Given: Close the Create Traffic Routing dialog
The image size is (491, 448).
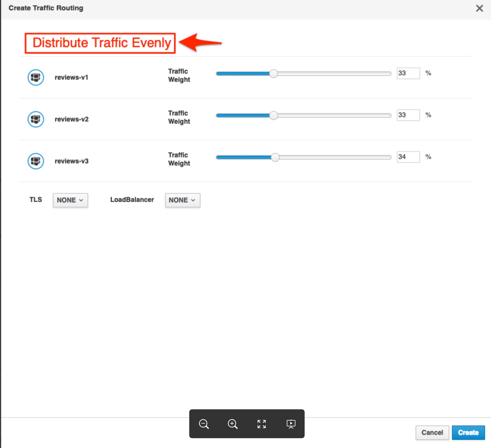Looking at the screenshot, I should [x=479, y=8].
